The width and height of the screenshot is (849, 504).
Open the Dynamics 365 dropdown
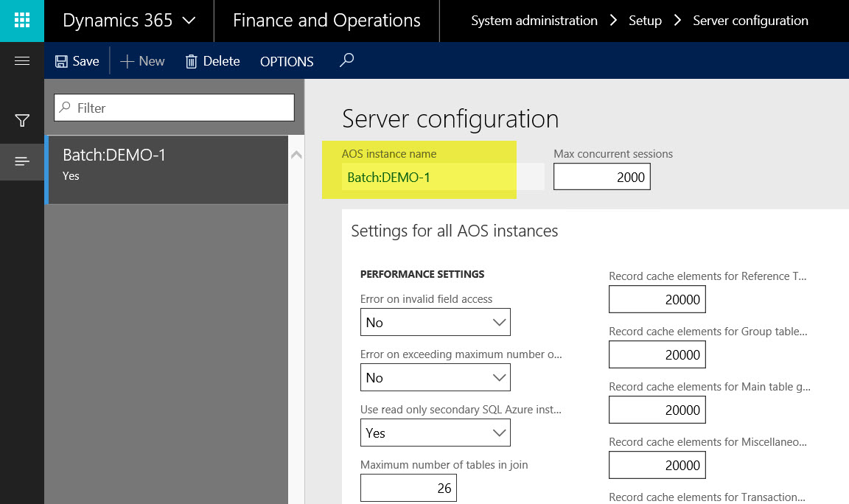point(129,21)
